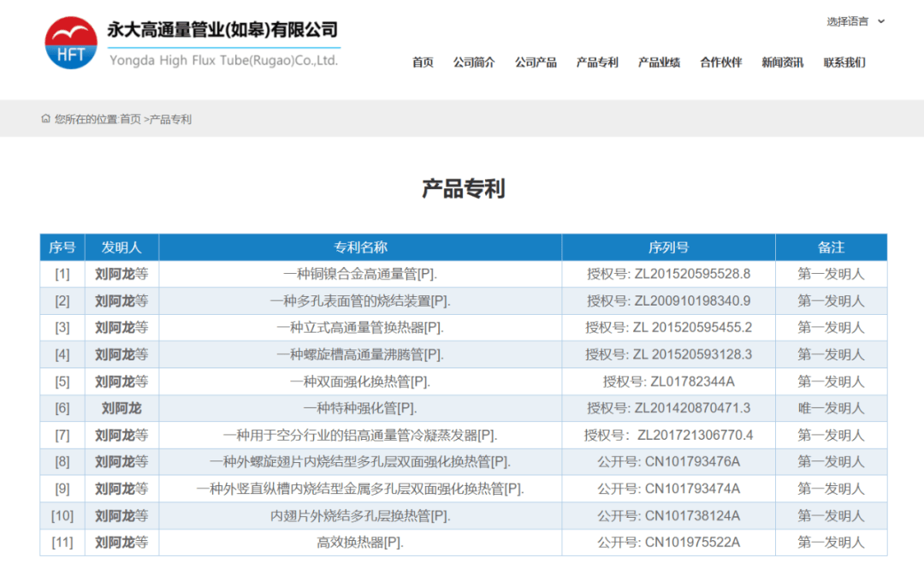Go to 首页 in navigation menu
The image size is (924, 564).
(423, 62)
